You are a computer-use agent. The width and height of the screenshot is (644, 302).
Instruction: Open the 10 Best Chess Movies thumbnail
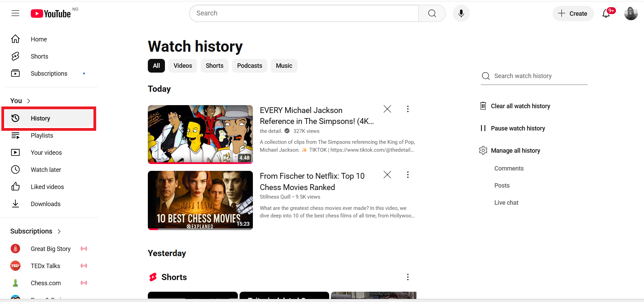pyautogui.click(x=200, y=200)
